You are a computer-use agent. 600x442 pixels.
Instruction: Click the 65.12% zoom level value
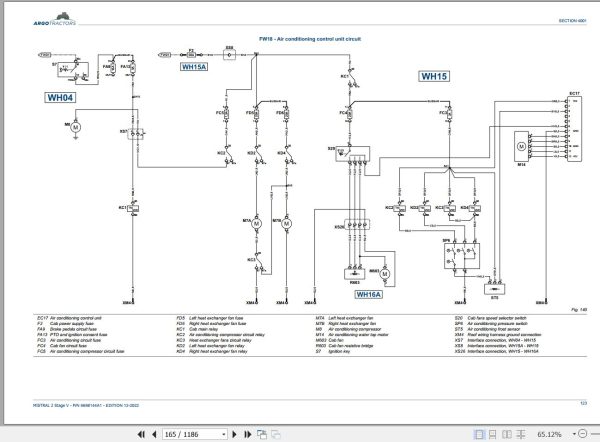(x=549, y=434)
